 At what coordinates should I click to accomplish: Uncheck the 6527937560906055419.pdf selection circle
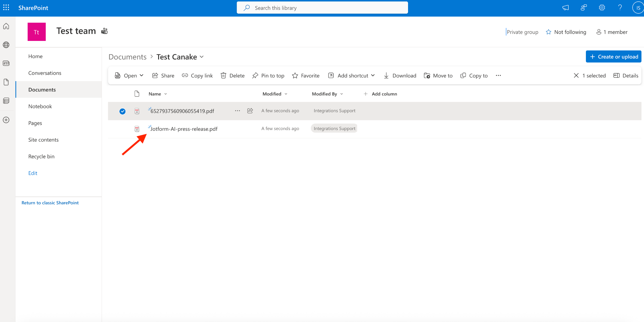point(122,111)
